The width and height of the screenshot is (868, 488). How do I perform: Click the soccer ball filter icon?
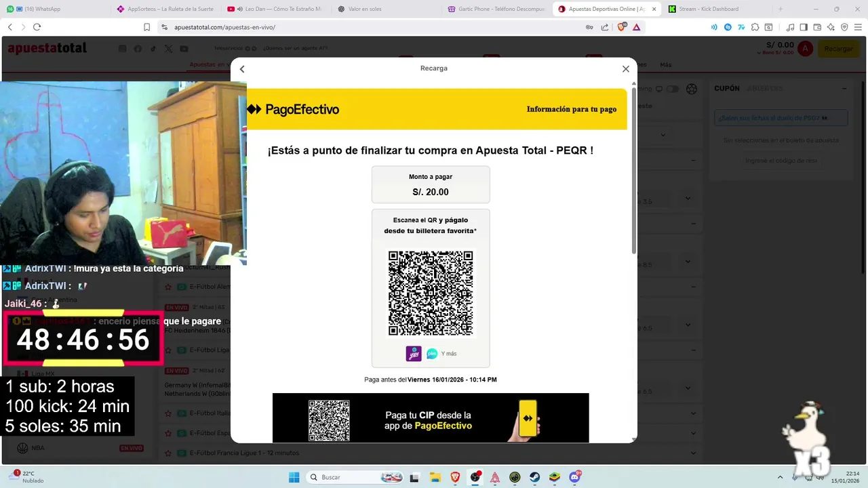pos(692,89)
